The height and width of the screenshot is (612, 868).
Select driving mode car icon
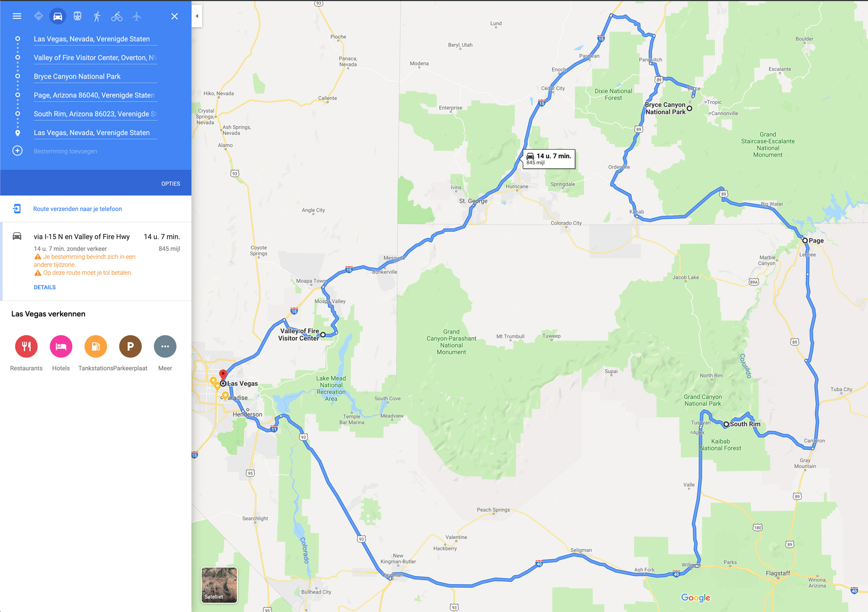(58, 16)
